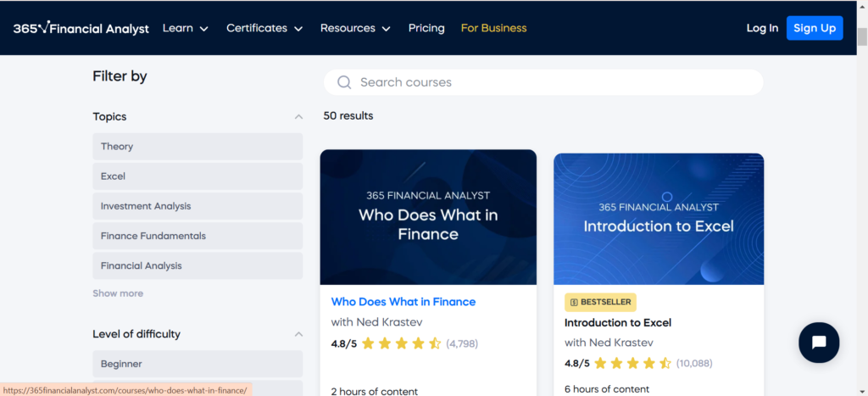
Task: Click the Log In link
Action: [x=762, y=28]
